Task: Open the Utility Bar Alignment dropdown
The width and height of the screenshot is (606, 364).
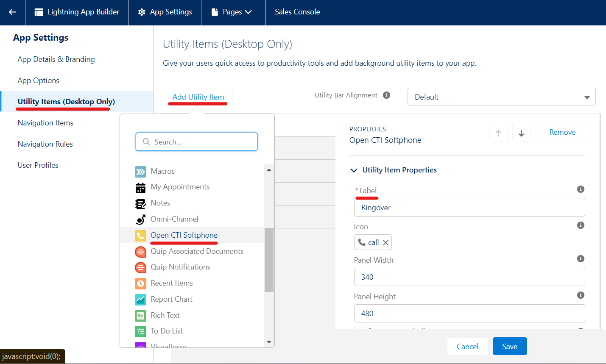Action: pyautogui.click(x=501, y=97)
